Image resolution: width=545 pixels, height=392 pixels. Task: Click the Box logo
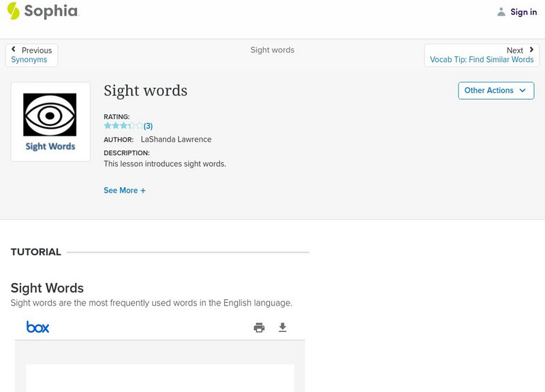click(x=37, y=327)
